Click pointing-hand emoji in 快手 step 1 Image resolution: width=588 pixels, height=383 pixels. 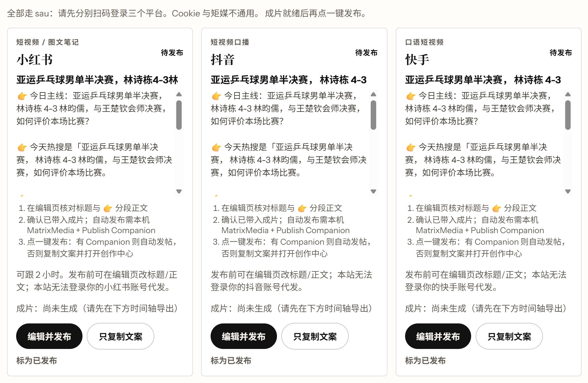tap(496, 208)
